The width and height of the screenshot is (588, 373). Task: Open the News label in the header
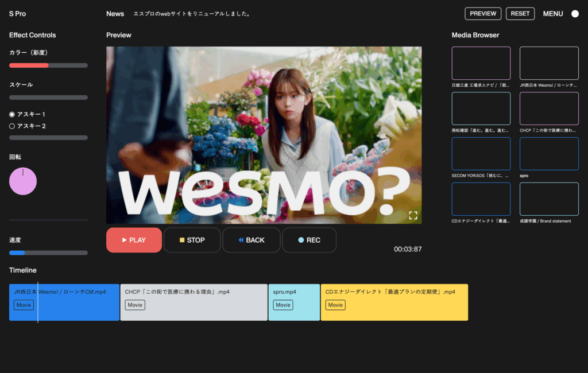coord(115,14)
